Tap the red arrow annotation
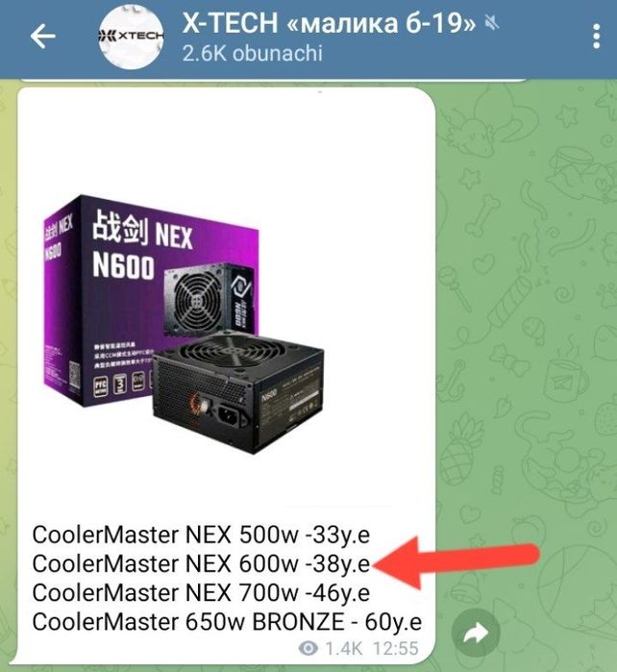The image size is (617, 672). coord(455,562)
